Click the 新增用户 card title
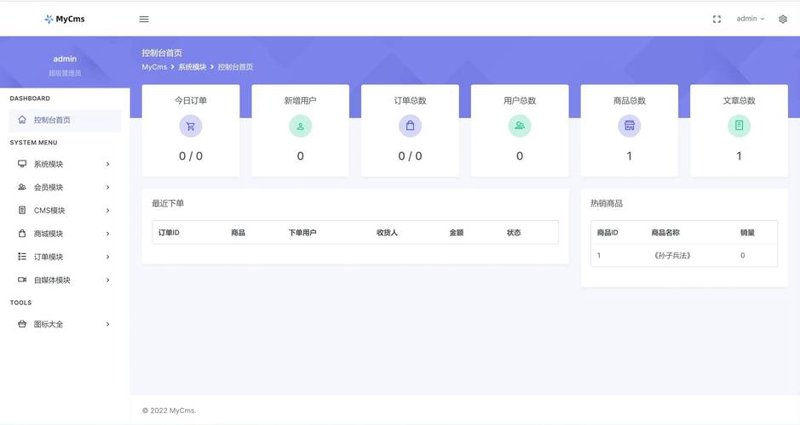This screenshot has height=425, width=800. pos(300,101)
